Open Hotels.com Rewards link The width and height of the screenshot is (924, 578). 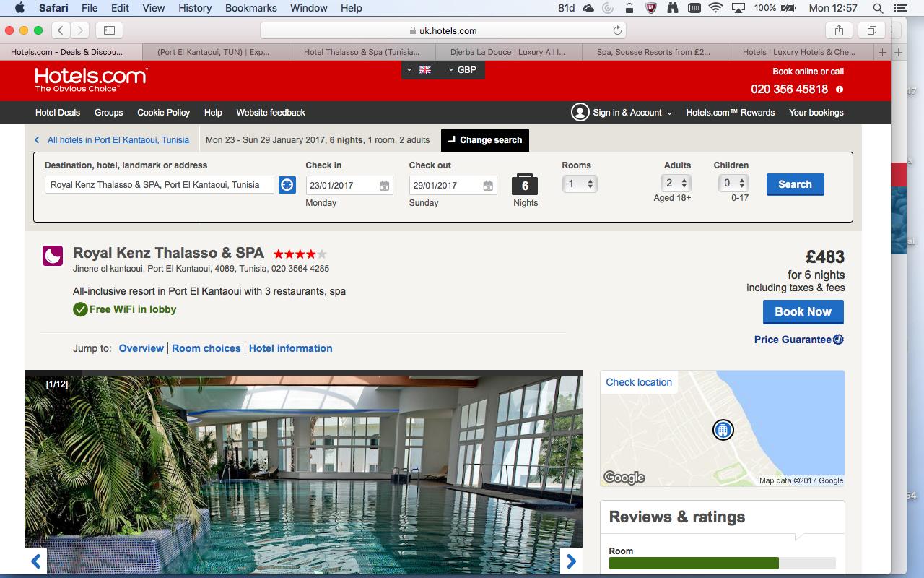731,113
